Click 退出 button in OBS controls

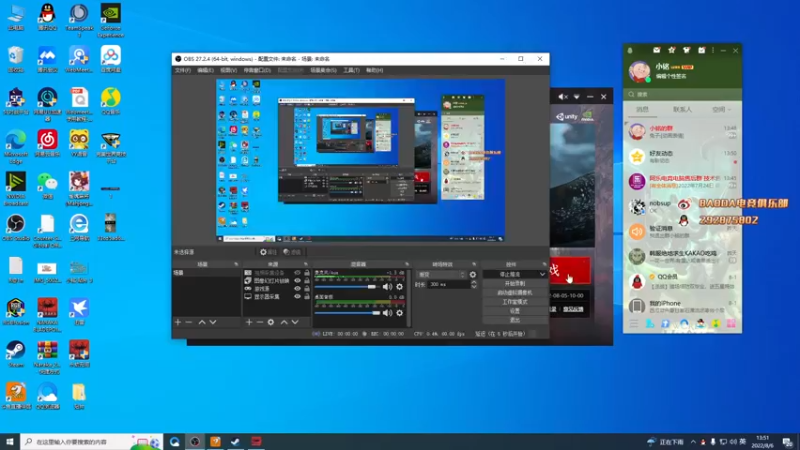tap(515, 320)
